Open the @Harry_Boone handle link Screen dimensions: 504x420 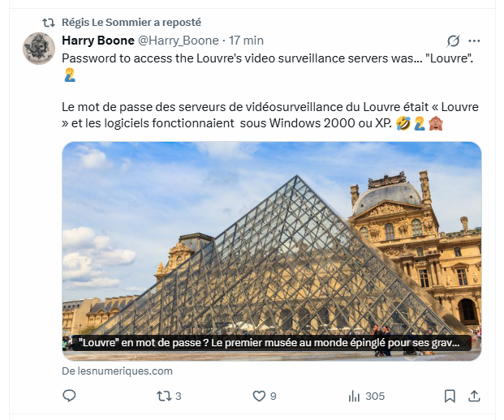[x=179, y=41]
